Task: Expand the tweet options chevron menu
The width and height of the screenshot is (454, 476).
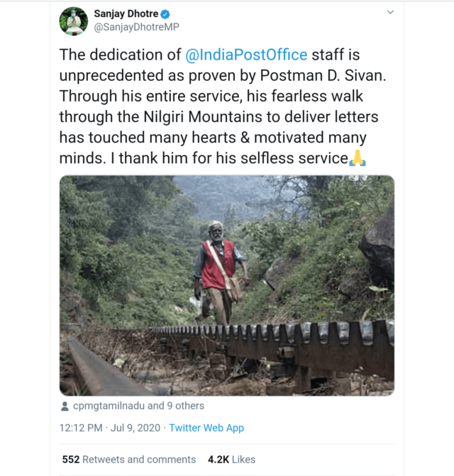Action: (x=389, y=12)
